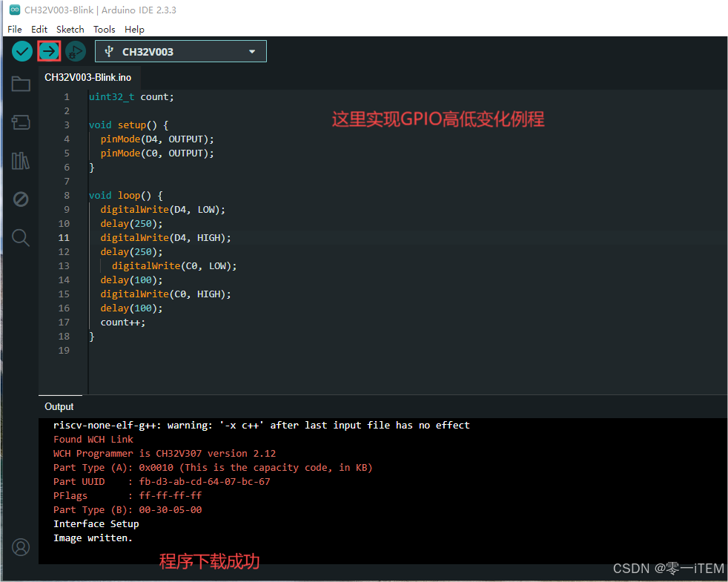Image resolution: width=728 pixels, height=582 pixels.
Task: Open the Tools menu
Action: [x=104, y=29]
